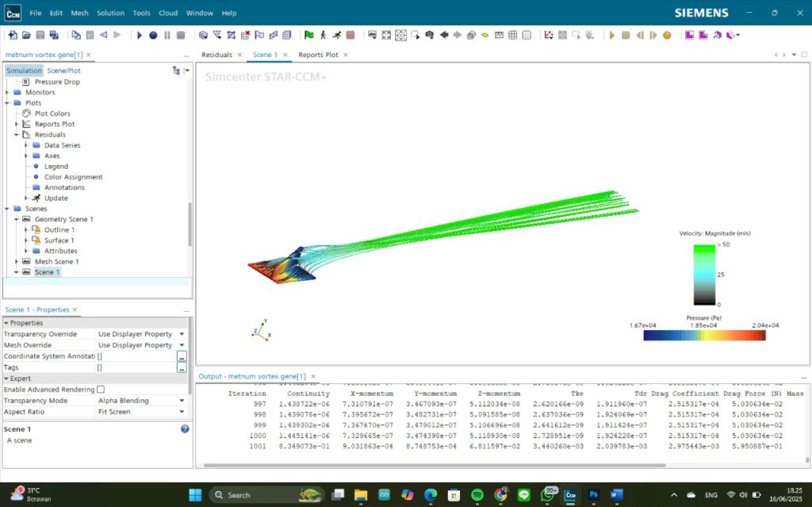Open the Transparency Mode dropdown
Viewport: 812px width, 507px height.
click(x=182, y=401)
